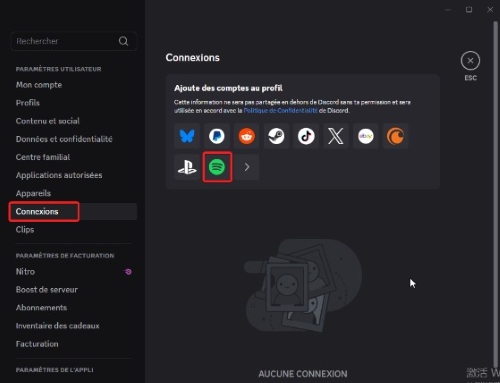Connect a TikTok account
Viewport: 500px width, 383px height.
pos(306,136)
